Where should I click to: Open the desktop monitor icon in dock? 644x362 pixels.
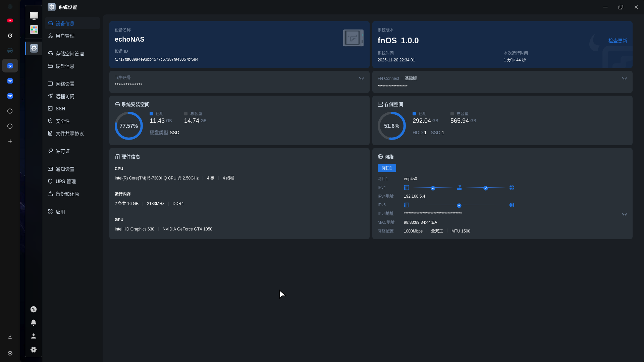click(34, 16)
